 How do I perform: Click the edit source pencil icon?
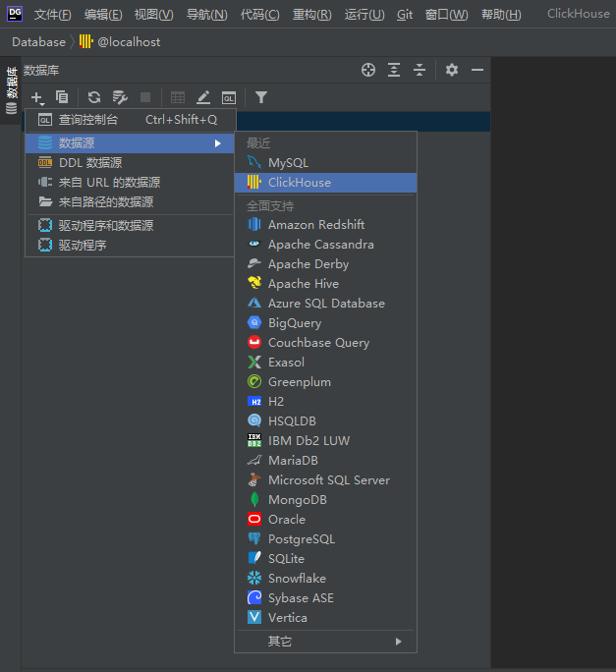pyautogui.click(x=203, y=97)
